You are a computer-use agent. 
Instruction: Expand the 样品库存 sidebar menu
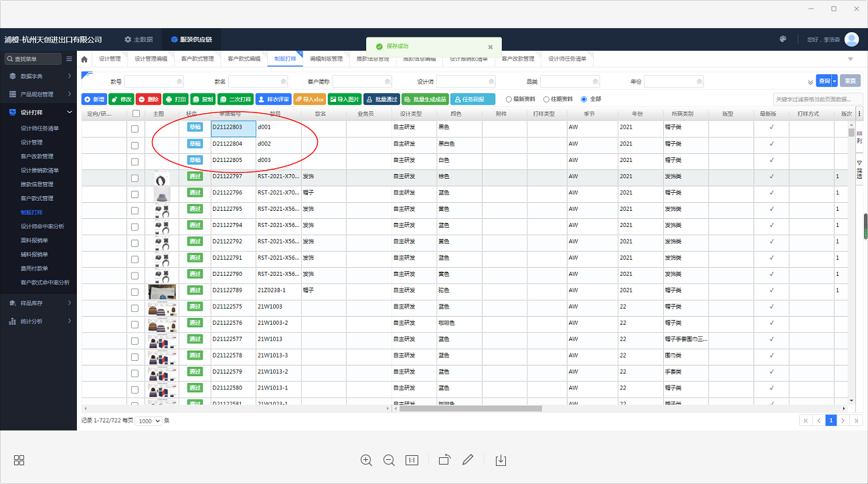pos(38,303)
